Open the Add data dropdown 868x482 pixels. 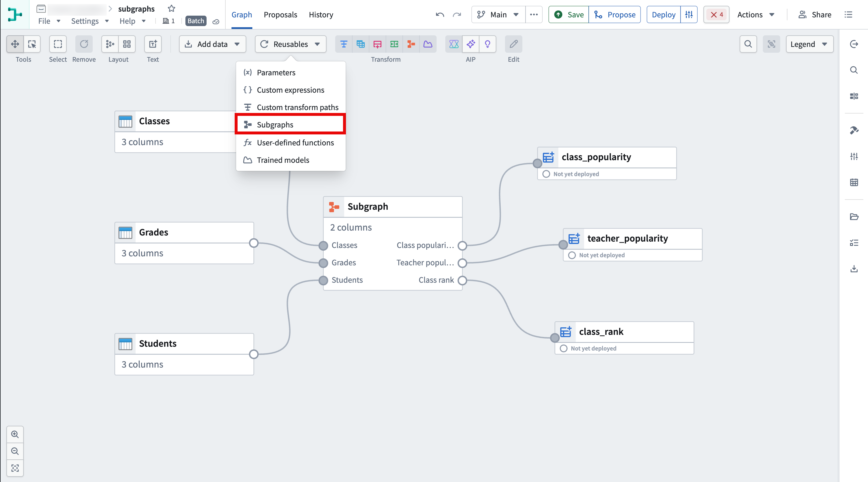pos(213,44)
